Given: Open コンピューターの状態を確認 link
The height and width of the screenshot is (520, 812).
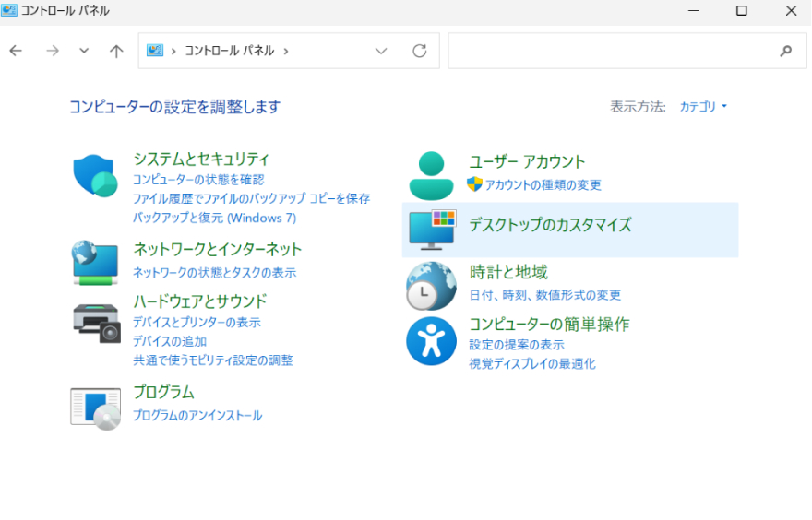Looking at the screenshot, I should click(199, 180).
